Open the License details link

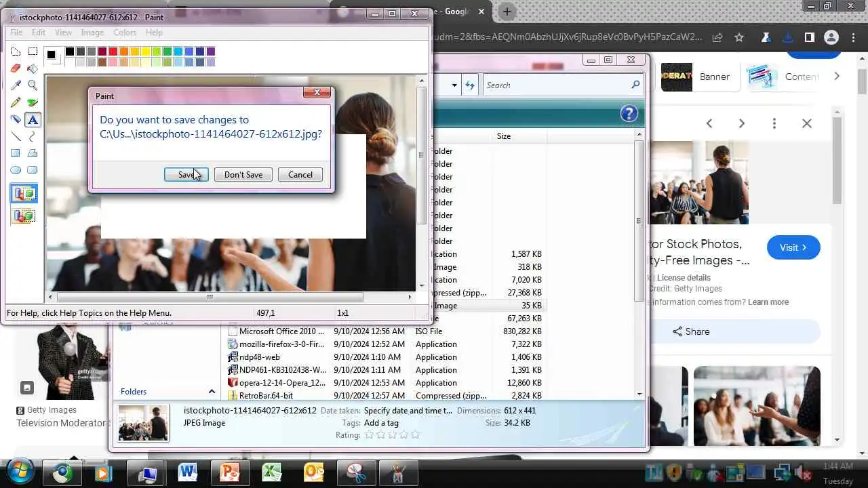tap(684, 278)
